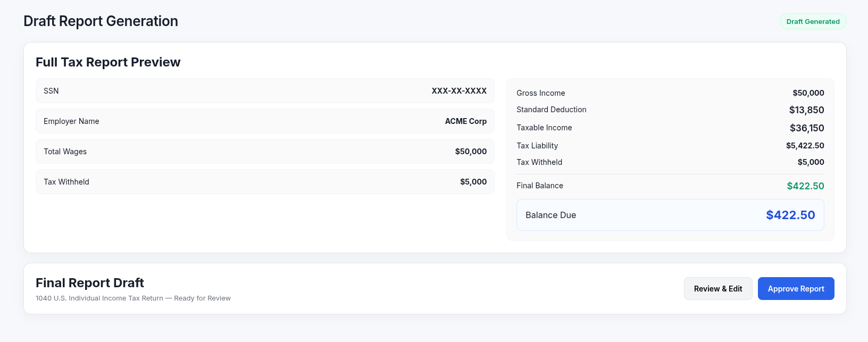Select the Taxable Income value $36,150
This screenshot has width=868, height=342.
pos(807,128)
